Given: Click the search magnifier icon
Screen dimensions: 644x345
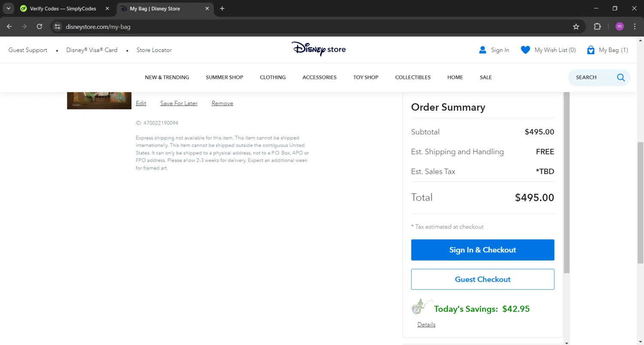Looking at the screenshot, I should click(x=621, y=77).
